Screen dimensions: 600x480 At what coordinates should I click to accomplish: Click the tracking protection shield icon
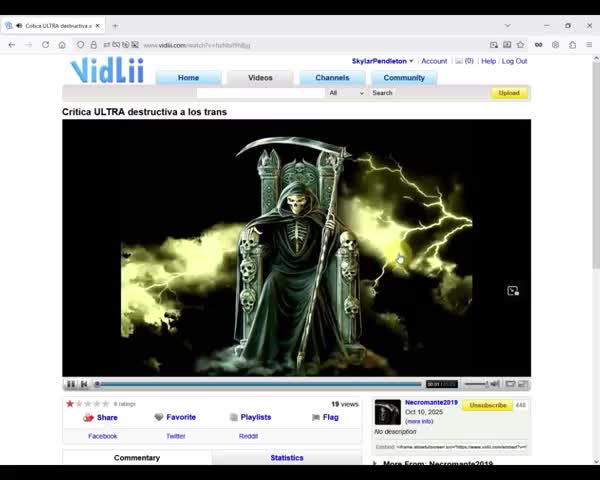coord(80,45)
